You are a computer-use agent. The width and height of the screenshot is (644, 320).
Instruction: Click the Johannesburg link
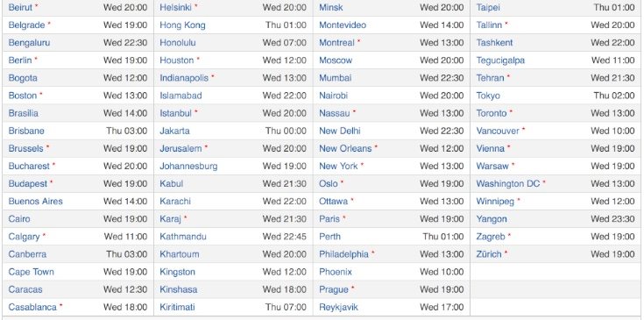[188, 166]
